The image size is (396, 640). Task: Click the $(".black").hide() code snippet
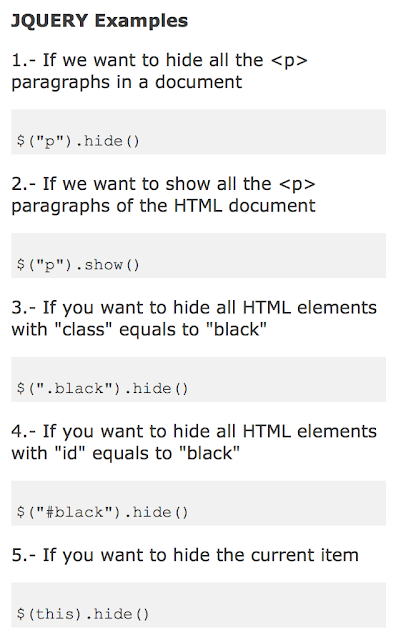[x=102, y=389]
